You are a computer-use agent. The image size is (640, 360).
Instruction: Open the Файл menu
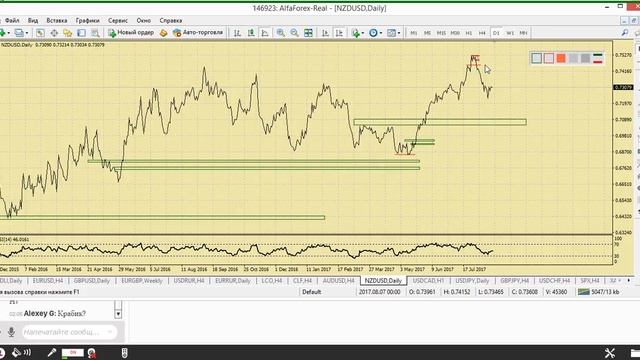[x=12, y=20]
